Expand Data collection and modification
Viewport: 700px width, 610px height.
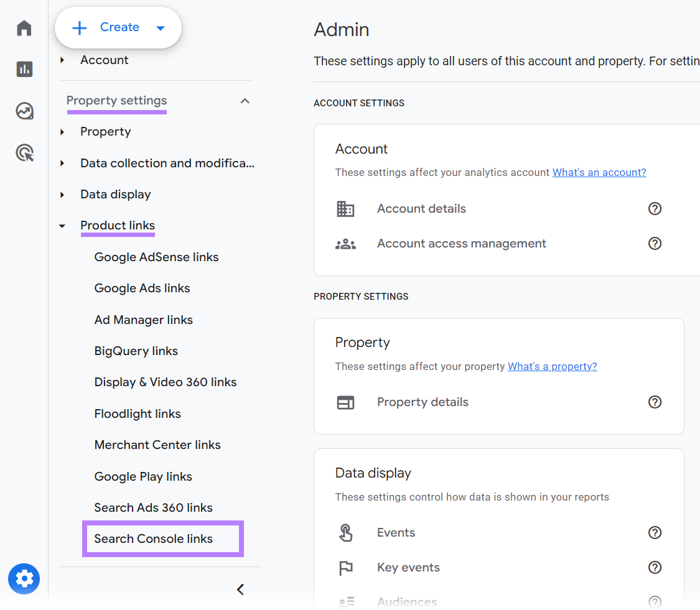(62, 163)
